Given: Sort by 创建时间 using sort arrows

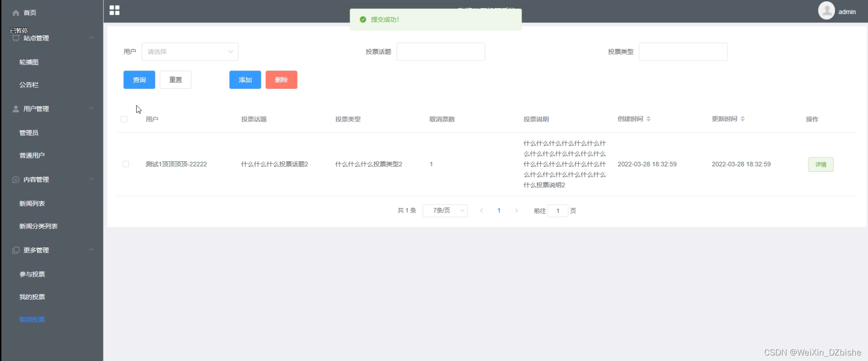Looking at the screenshot, I should coord(648,119).
